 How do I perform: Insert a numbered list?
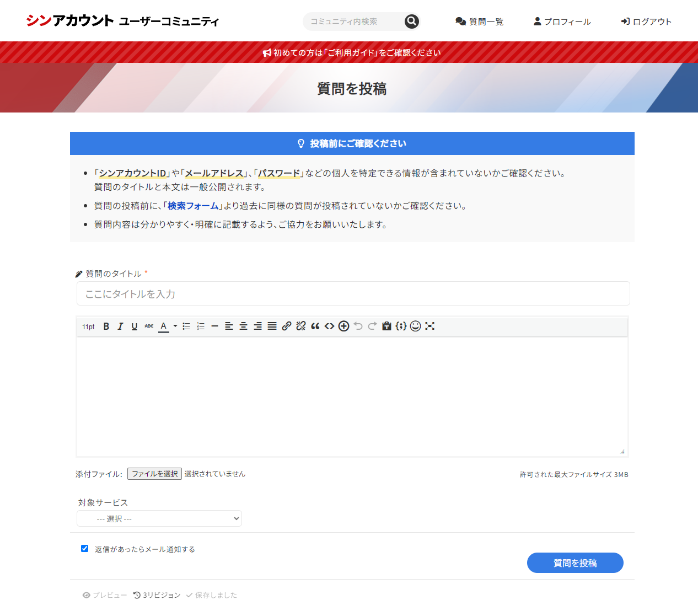click(x=201, y=326)
